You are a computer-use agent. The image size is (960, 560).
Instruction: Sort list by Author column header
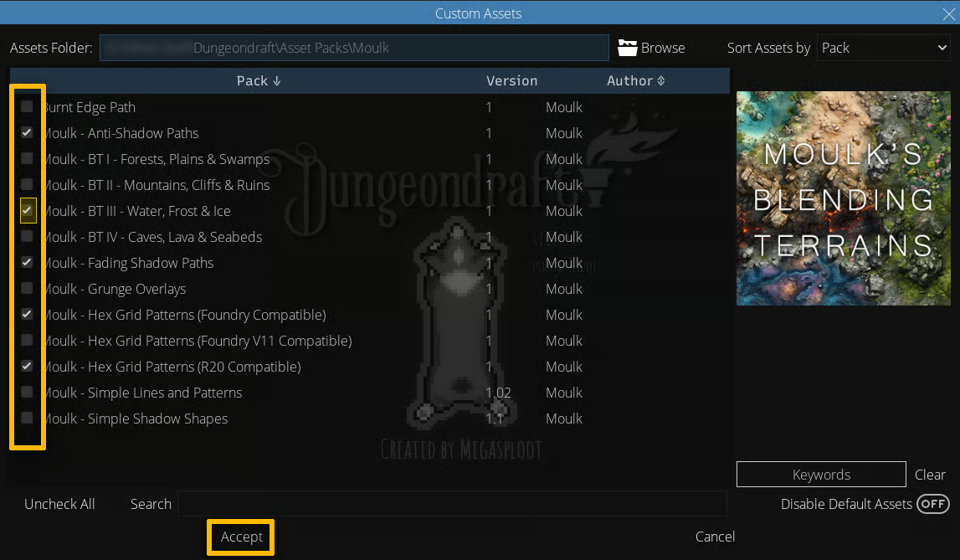629,81
